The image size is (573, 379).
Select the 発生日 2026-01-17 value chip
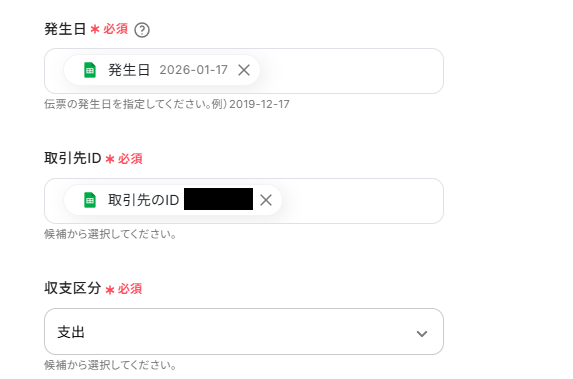(162, 70)
